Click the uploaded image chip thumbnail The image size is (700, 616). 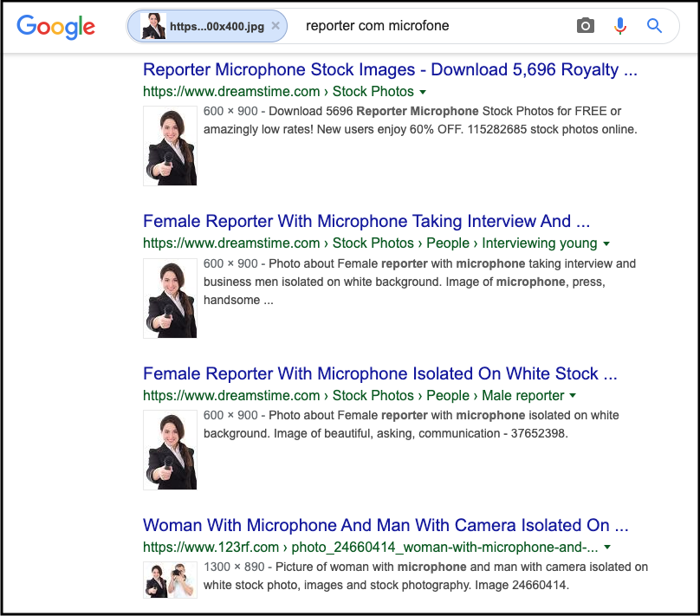pyautogui.click(x=153, y=26)
